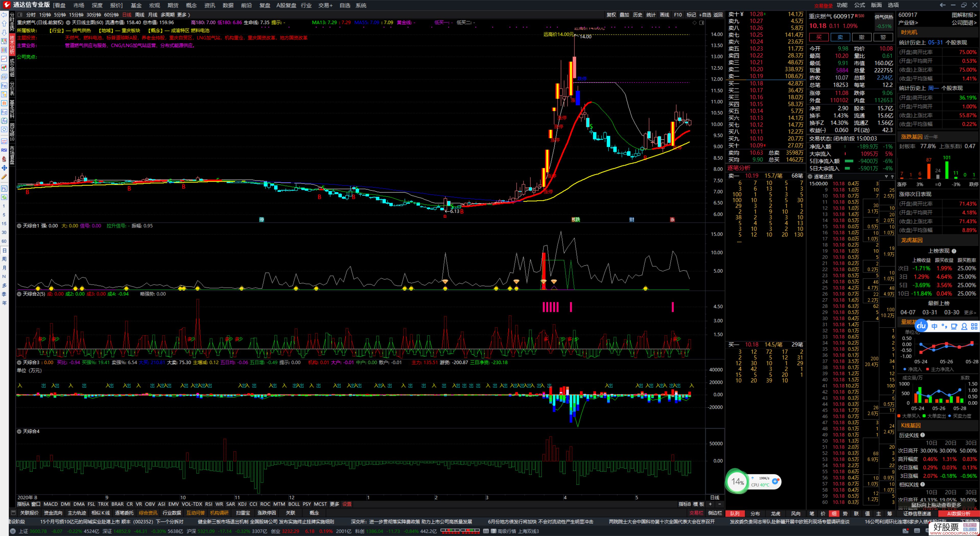Click the four-arrow move icon in left sidebar
Viewport: 980px width, 536px height.
point(4,168)
